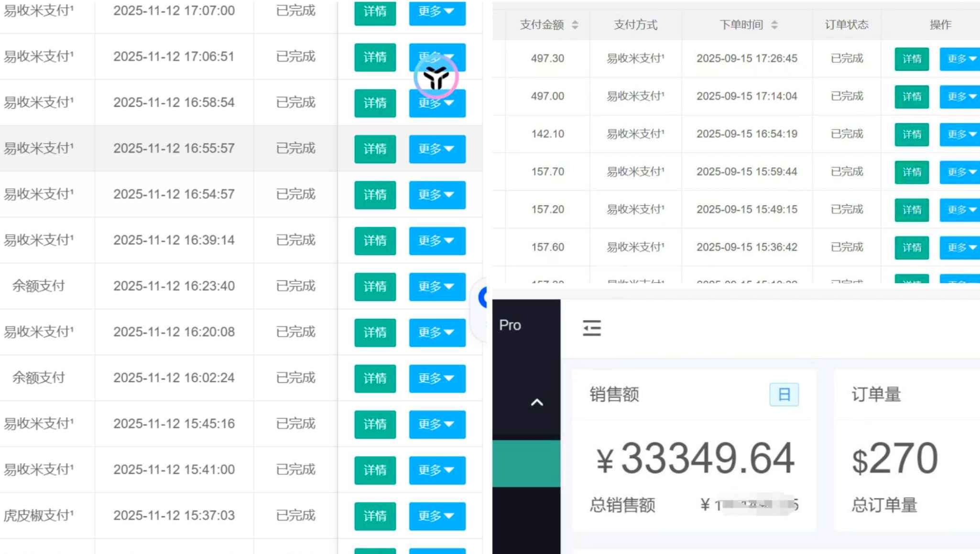
Task: Click the Y-shaped floating logo icon
Action: [x=436, y=77]
